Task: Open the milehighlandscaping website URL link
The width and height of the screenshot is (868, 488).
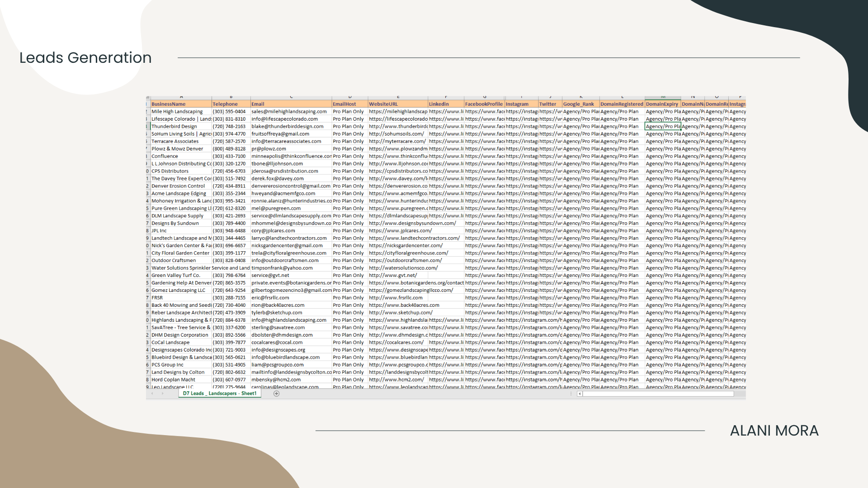Action: click(397, 112)
